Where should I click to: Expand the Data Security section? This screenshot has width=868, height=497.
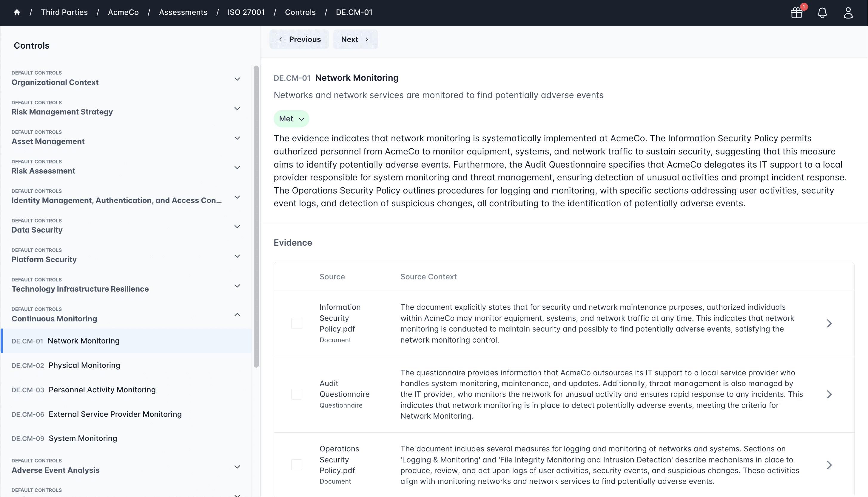pos(237,226)
